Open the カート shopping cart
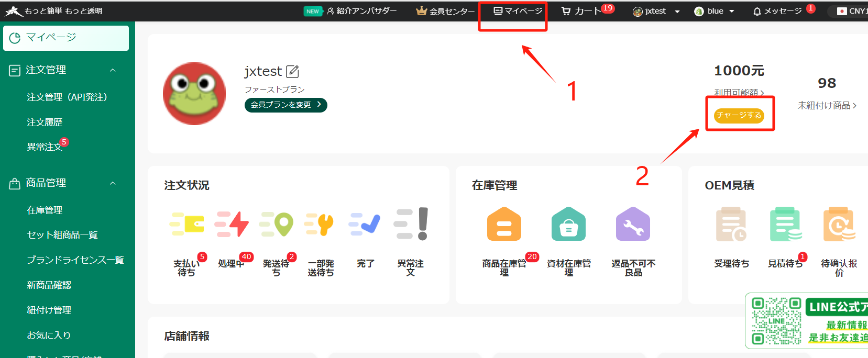This screenshot has height=358, width=868. (581, 11)
